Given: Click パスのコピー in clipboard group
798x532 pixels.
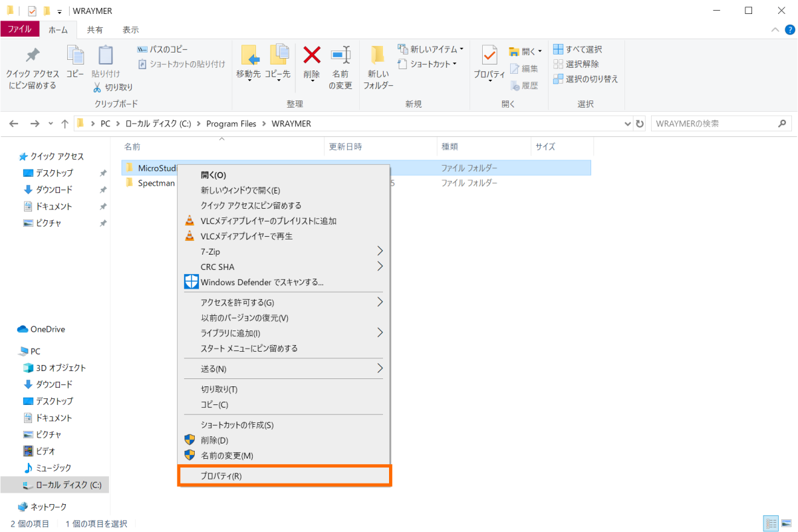Looking at the screenshot, I should (x=163, y=49).
